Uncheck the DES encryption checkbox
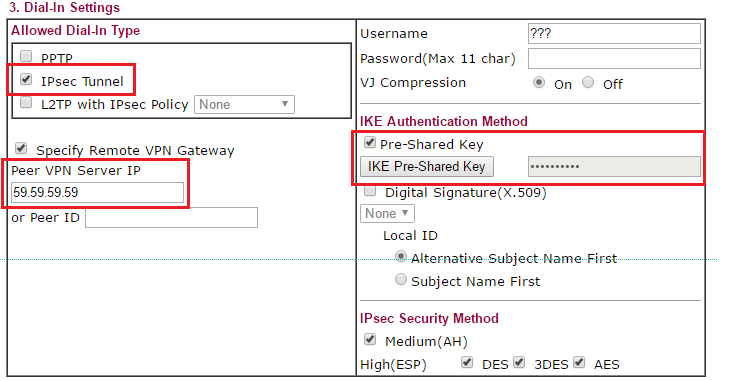Viewport: 740px width, 381px height. pyautogui.click(x=467, y=362)
